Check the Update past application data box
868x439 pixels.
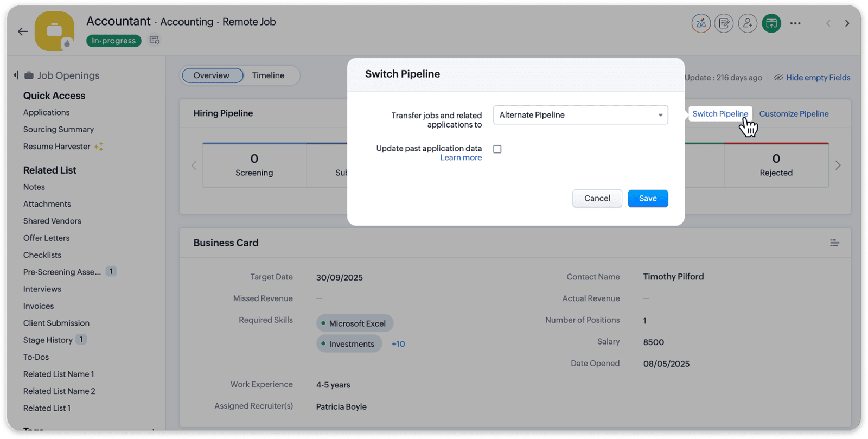(x=497, y=149)
